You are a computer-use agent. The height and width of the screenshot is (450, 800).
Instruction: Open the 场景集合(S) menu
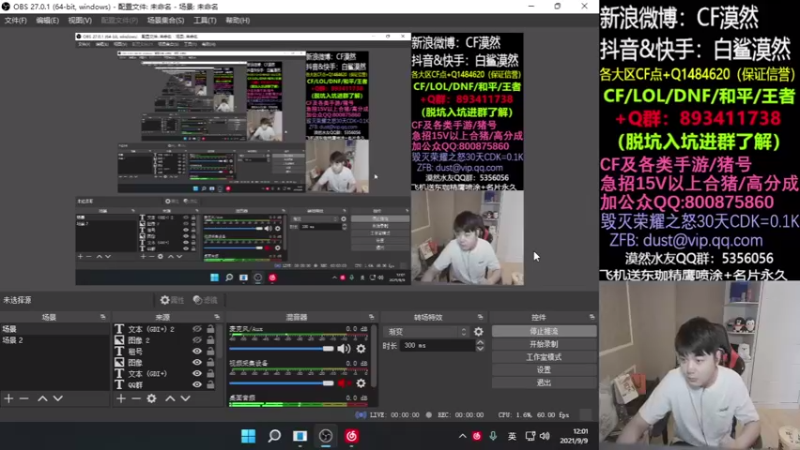tap(165, 20)
